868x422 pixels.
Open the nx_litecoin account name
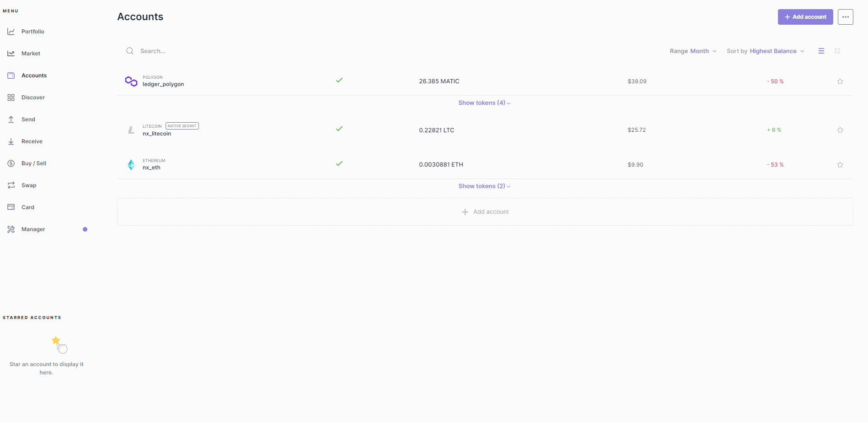click(x=157, y=134)
